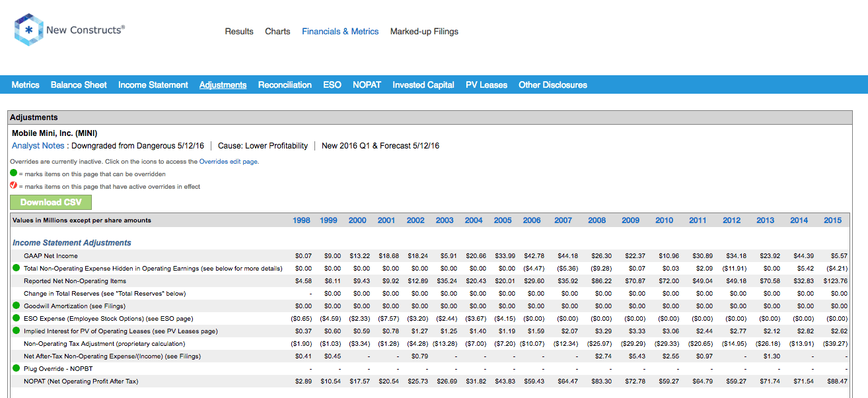Switch to the Reconciliation tab
This screenshot has height=398, width=868.
click(x=285, y=84)
